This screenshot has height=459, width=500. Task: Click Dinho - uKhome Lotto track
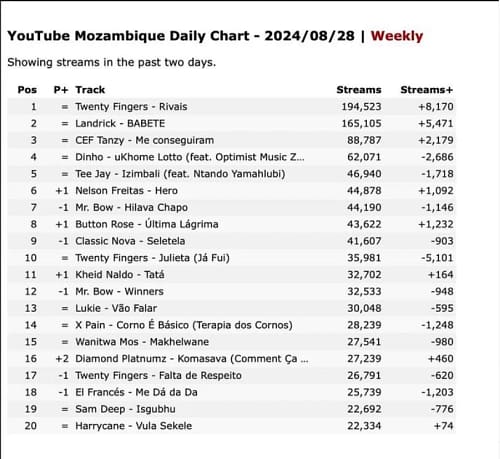tap(190, 157)
